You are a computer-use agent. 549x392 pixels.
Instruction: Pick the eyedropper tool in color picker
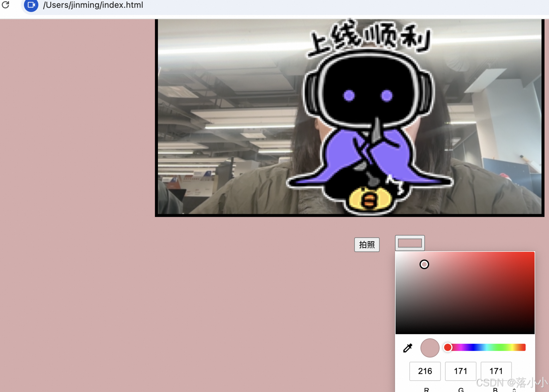click(x=408, y=348)
